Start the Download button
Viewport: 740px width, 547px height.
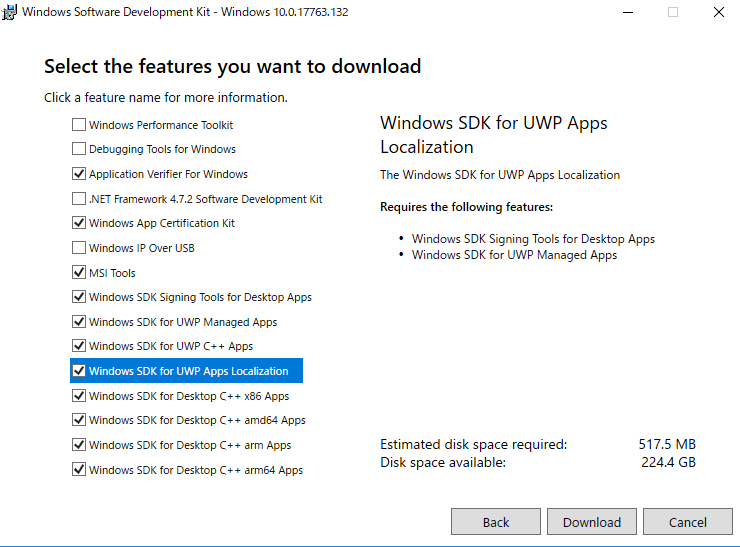click(592, 522)
